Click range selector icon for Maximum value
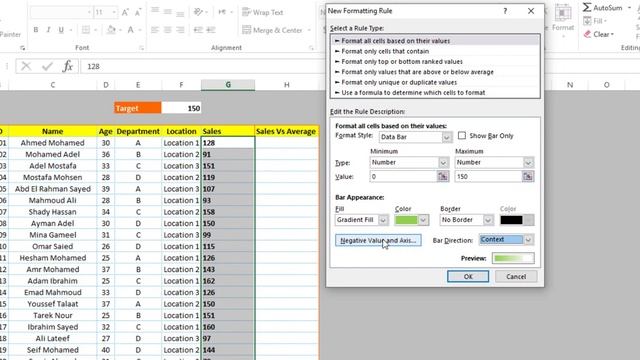This screenshot has width=640, height=360. pyautogui.click(x=528, y=176)
